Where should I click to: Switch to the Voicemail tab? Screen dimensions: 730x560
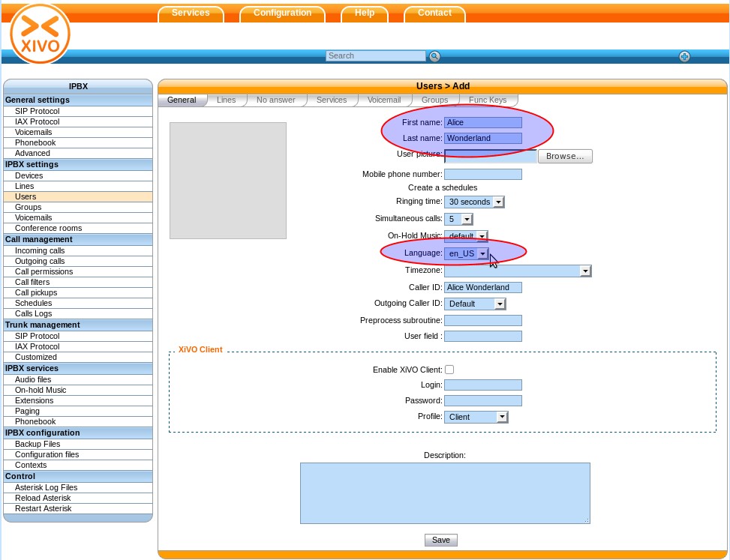click(x=384, y=100)
